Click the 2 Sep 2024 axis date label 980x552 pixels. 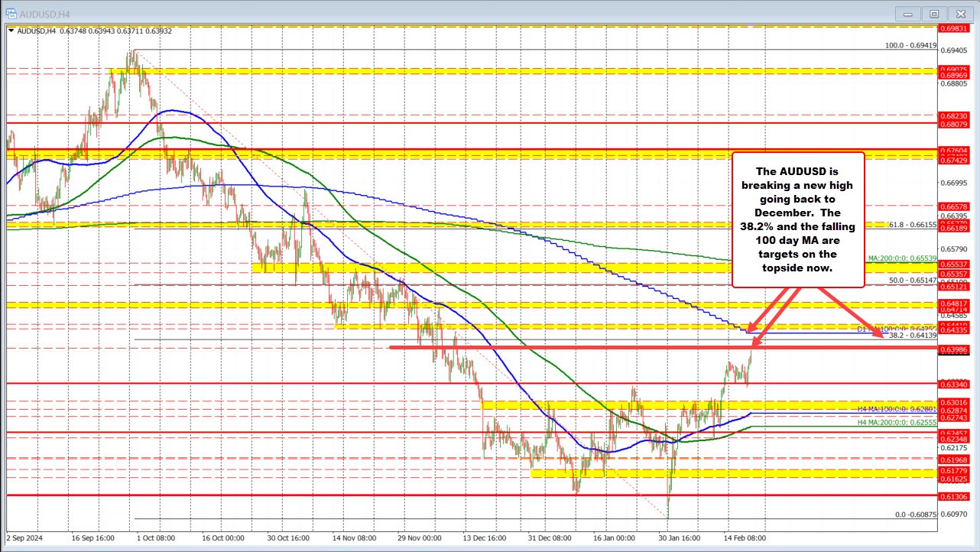[24, 538]
